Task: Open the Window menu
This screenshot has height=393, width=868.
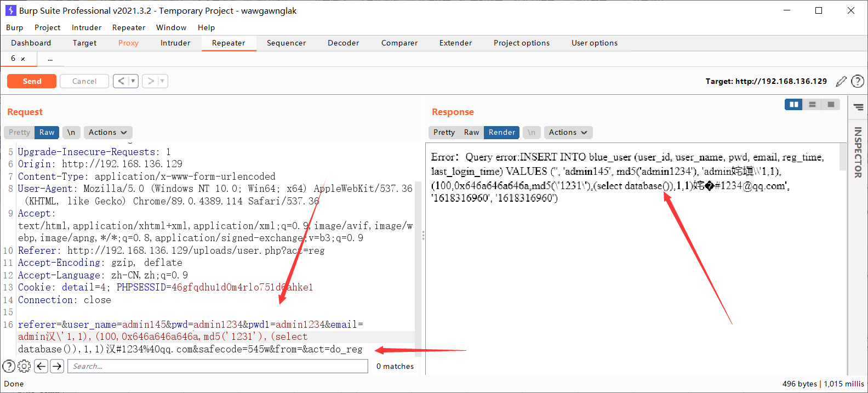Action: 172,27
